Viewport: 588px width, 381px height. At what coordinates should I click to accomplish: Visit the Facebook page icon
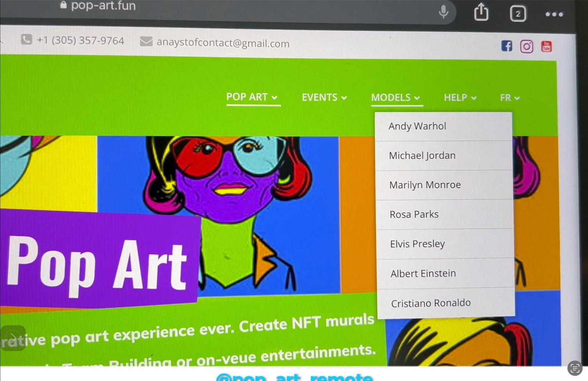click(x=507, y=46)
